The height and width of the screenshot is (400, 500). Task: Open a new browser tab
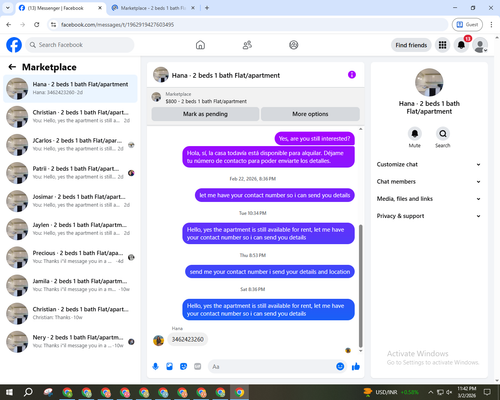tap(207, 8)
